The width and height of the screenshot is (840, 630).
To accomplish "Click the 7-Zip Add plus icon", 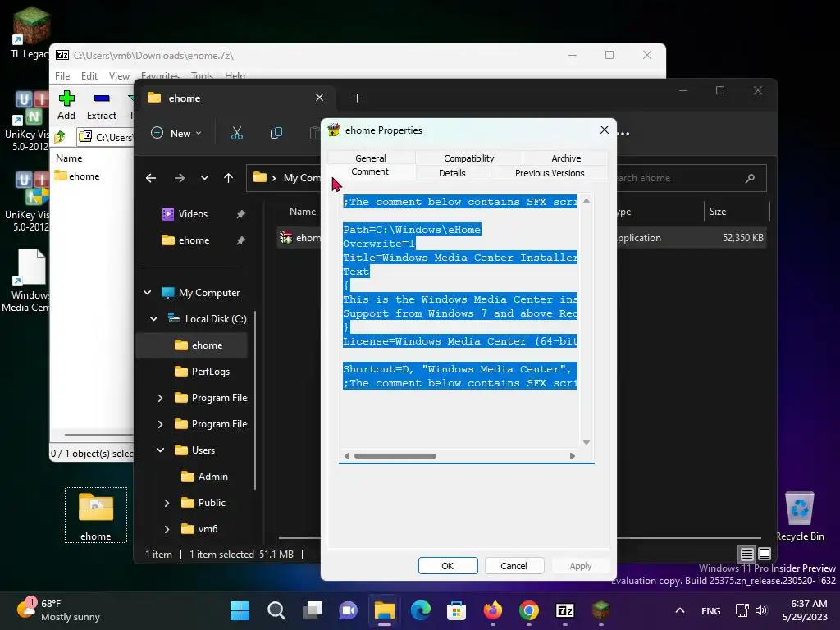I will click(66, 98).
